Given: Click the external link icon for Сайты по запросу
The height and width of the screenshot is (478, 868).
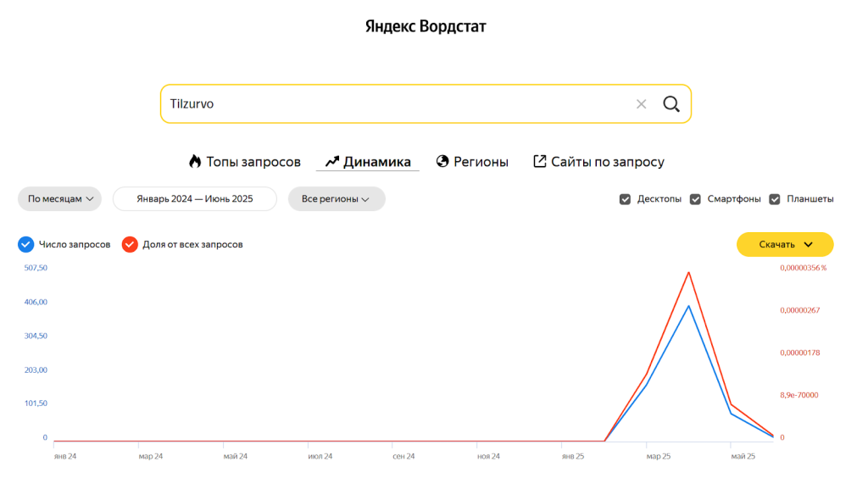Looking at the screenshot, I should point(539,161).
